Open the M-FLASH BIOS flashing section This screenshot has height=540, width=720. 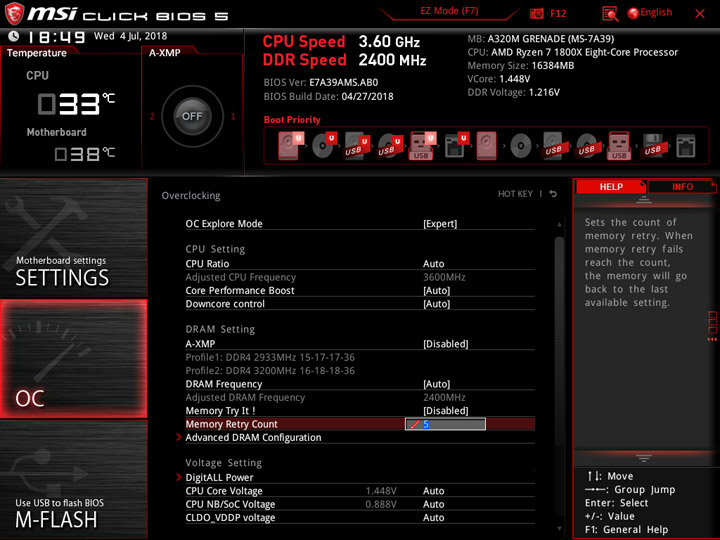(x=73, y=479)
